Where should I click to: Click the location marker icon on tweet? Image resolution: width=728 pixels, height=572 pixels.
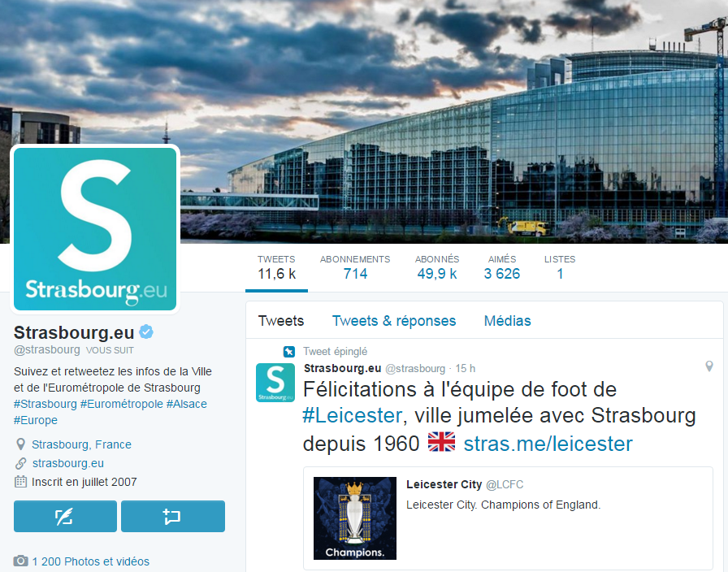pos(709,366)
